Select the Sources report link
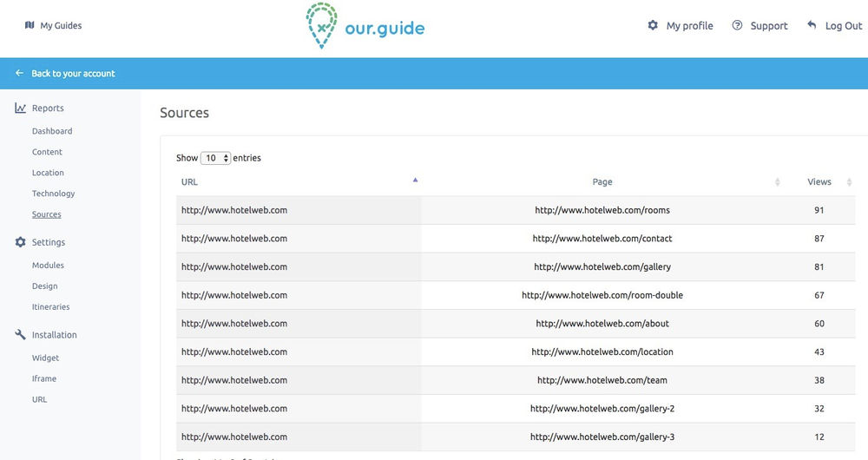 click(47, 214)
